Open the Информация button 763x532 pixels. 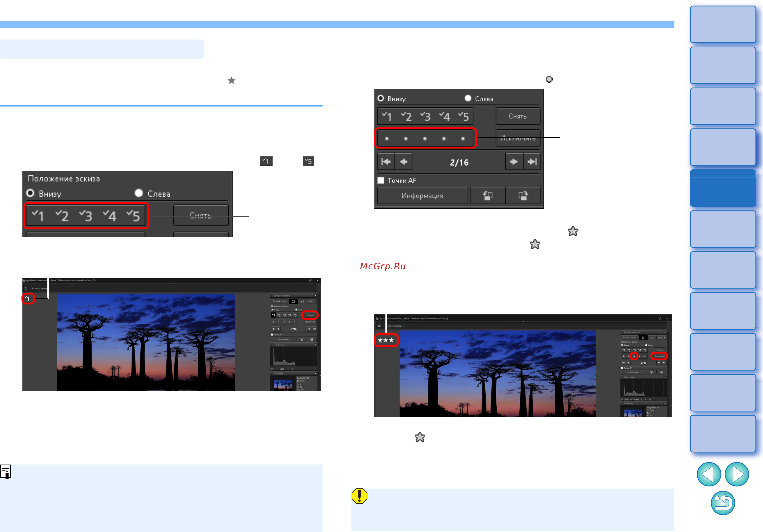(x=422, y=196)
